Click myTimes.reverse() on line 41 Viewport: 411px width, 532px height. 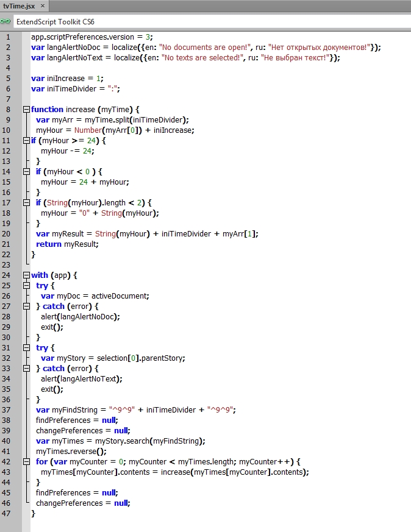70,452
